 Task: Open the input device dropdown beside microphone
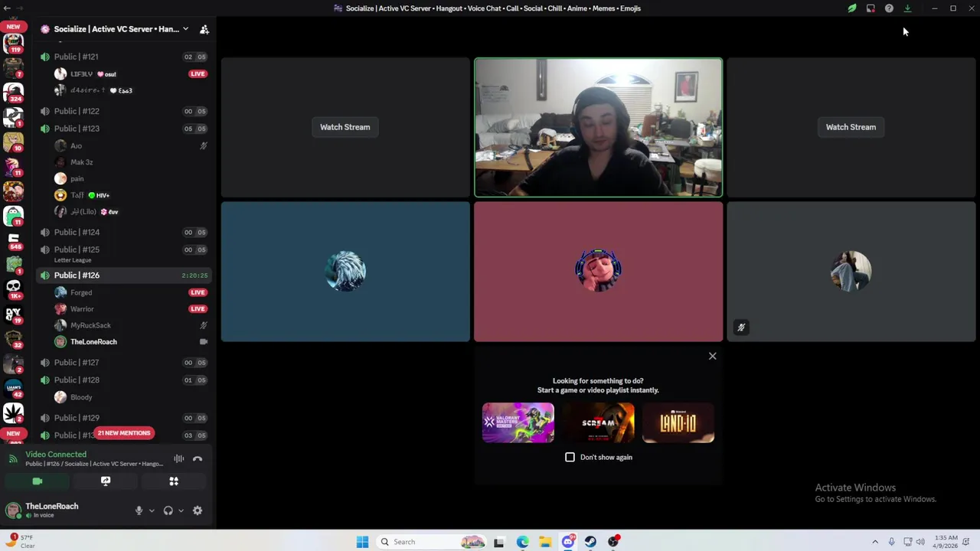[152, 510]
